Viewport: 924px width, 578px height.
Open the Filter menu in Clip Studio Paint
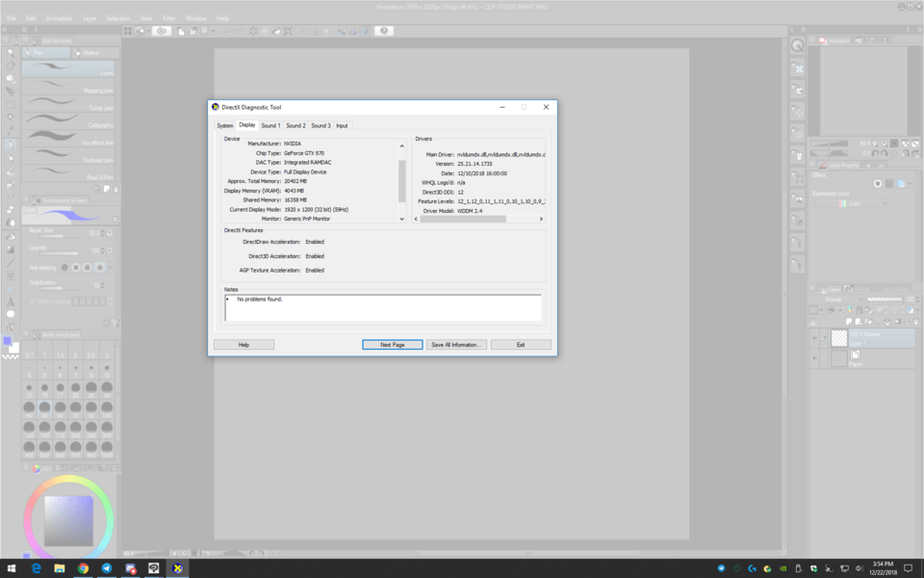(169, 18)
